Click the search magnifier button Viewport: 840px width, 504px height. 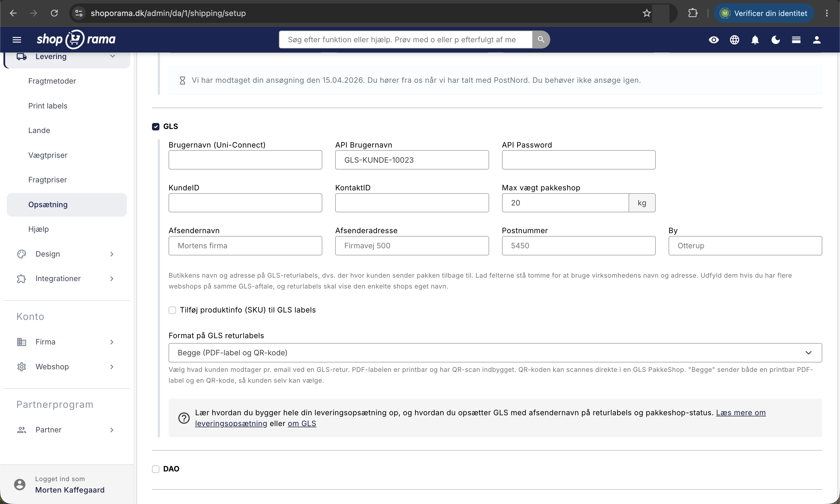click(x=541, y=40)
